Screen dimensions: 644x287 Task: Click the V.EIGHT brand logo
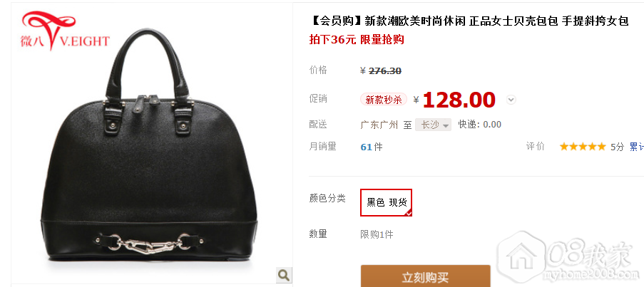click(x=65, y=31)
